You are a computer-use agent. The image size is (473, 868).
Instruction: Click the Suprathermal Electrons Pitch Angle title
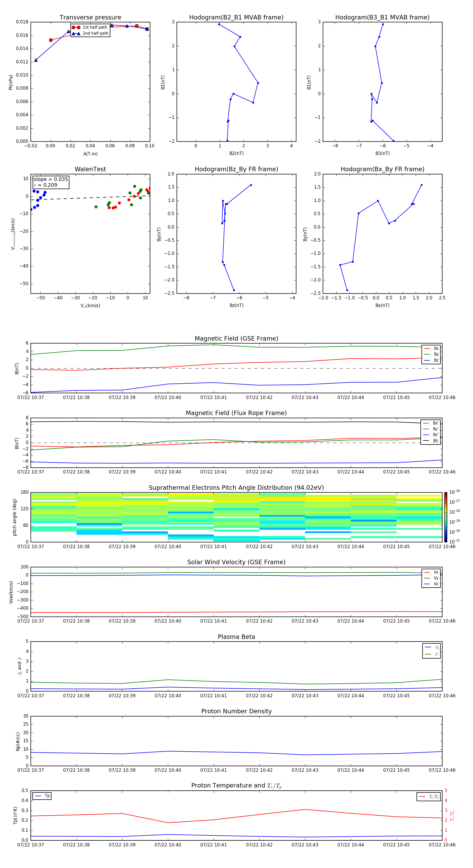pyautogui.click(x=236, y=488)
